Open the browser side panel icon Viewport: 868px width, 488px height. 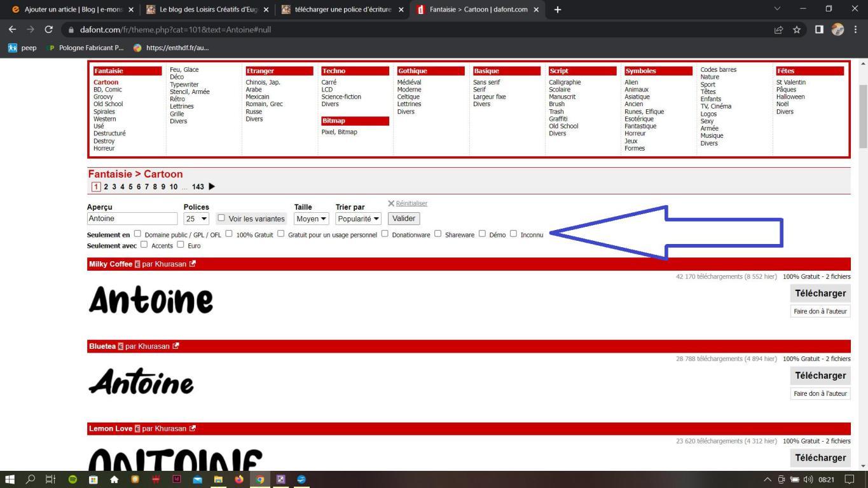click(x=819, y=29)
